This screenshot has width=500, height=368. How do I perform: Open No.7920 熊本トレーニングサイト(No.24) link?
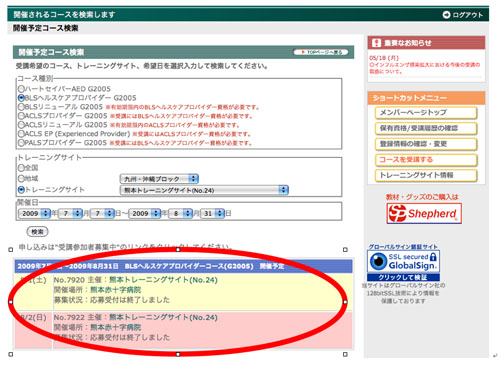click(x=163, y=280)
